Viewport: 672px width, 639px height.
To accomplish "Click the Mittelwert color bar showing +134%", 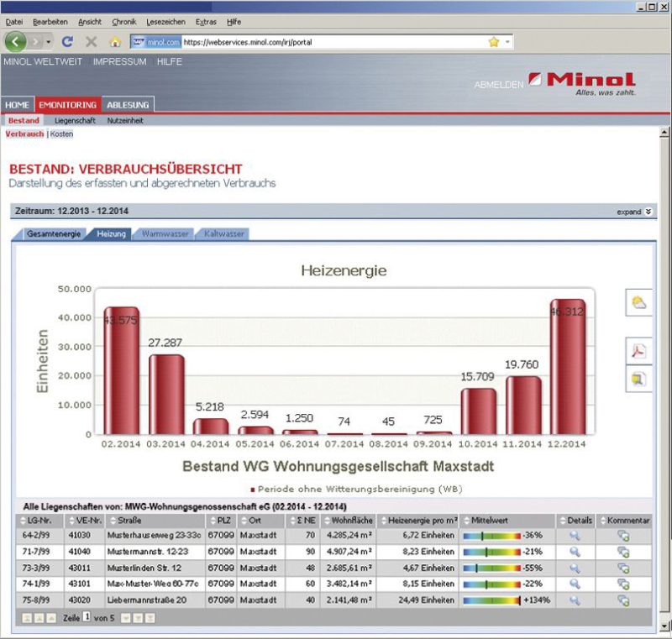I will click(492, 600).
